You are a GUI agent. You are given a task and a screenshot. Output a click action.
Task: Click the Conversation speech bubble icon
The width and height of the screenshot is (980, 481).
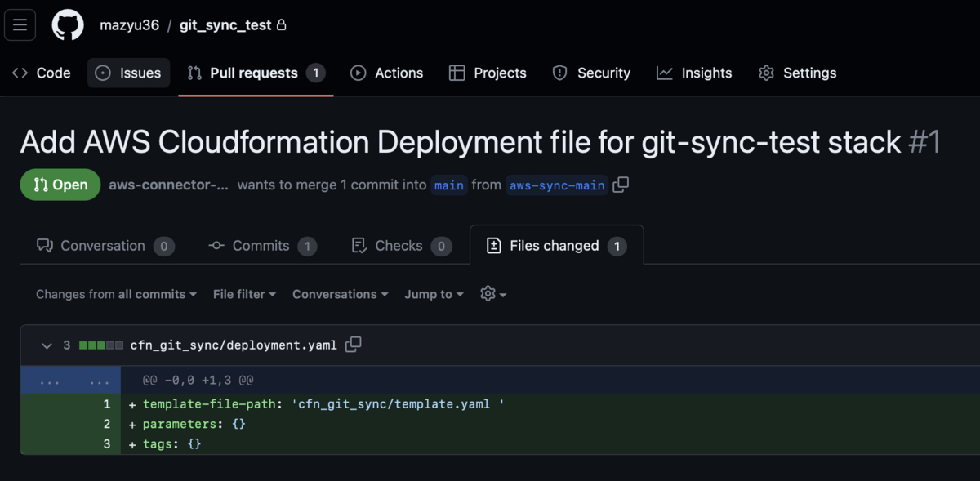(x=46, y=245)
